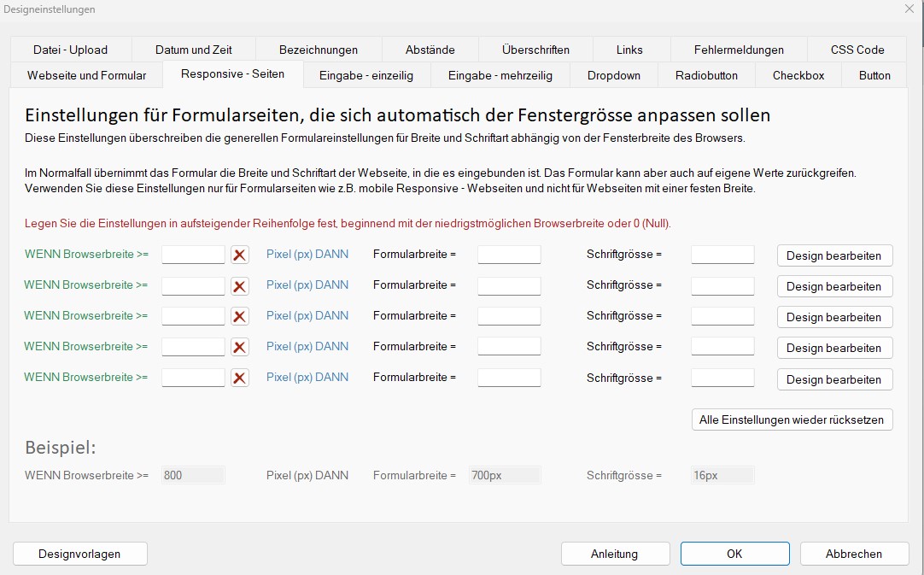This screenshot has height=575, width=924.
Task: Open the Fehlermeldungen tab
Action: click(739, 50)
